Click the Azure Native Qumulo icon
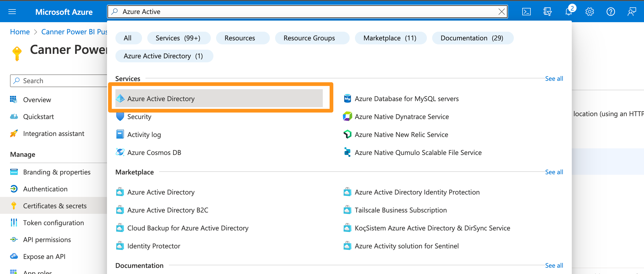 pyautogui.click(x=348, y=152)
